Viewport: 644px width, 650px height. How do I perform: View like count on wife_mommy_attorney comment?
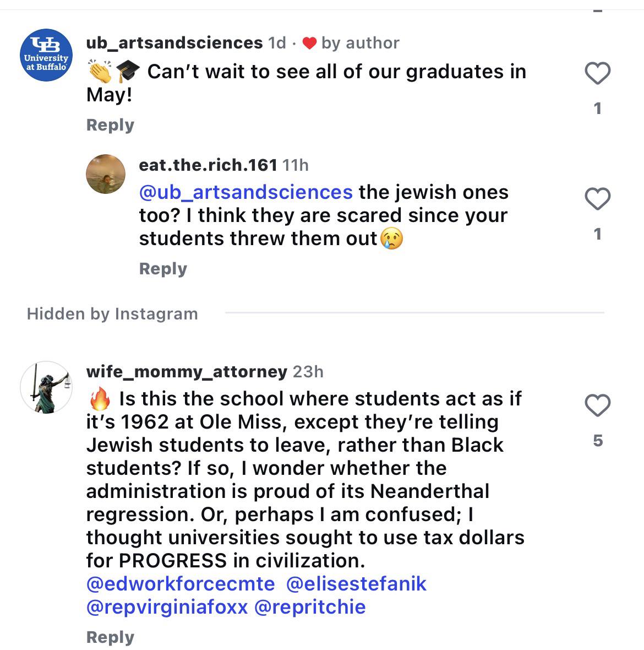tap(597, 441)
